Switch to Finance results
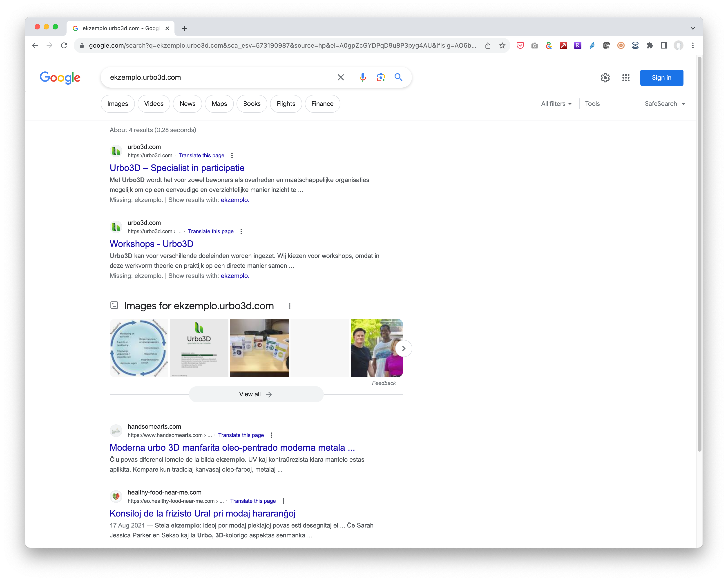Viewport: 728px width, 581px height. click(x=322, y=104)
